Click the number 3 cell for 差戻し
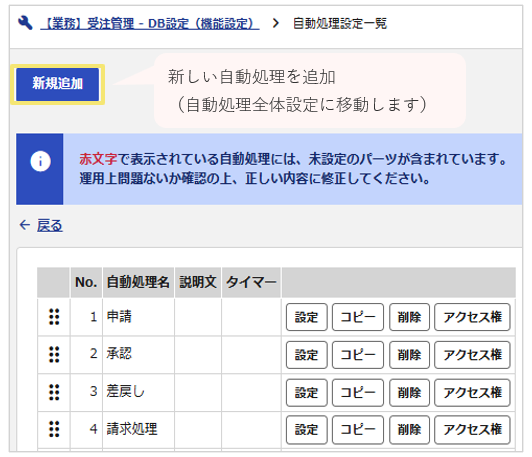 pyautogui.click(x=87, y=392)
